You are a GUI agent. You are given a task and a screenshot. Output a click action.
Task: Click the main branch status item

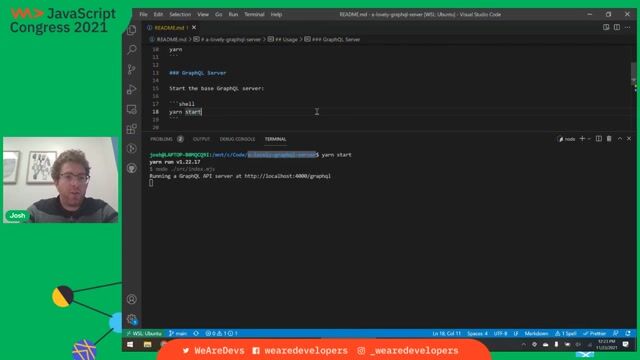(178, 333)
